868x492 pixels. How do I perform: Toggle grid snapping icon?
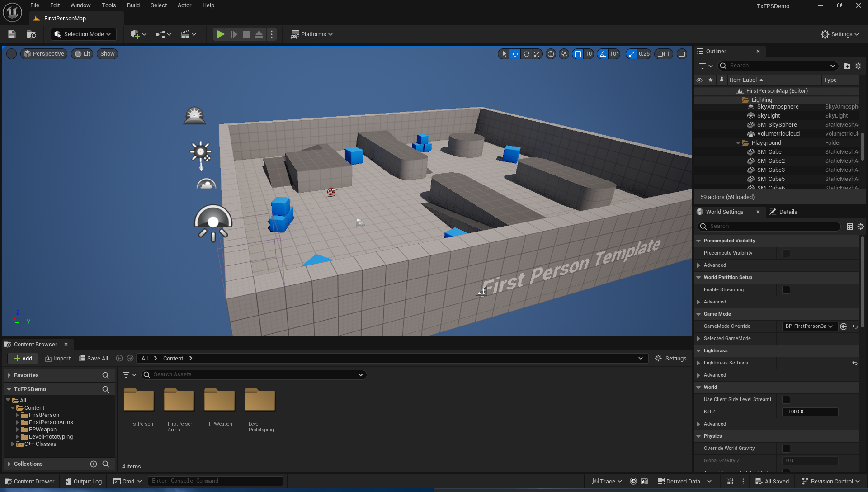[x=578, y=54]
